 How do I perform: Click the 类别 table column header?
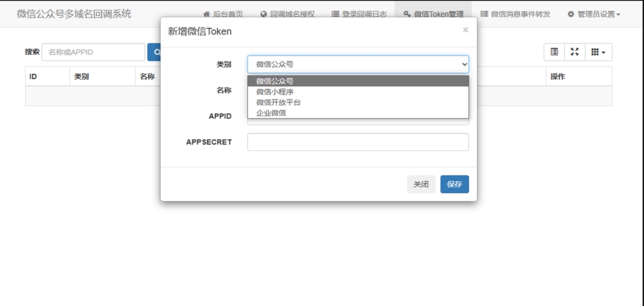[x=102, y=77]
